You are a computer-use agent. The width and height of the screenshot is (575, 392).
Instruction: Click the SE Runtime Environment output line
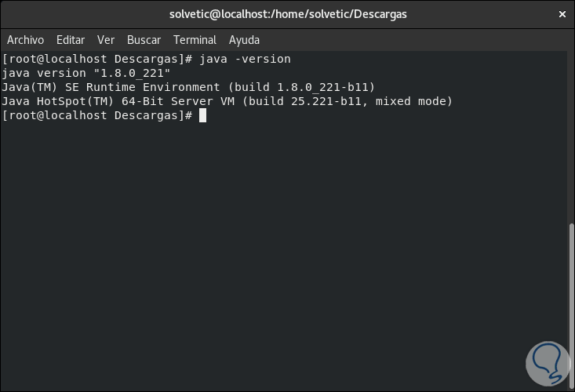pos(188,88)
